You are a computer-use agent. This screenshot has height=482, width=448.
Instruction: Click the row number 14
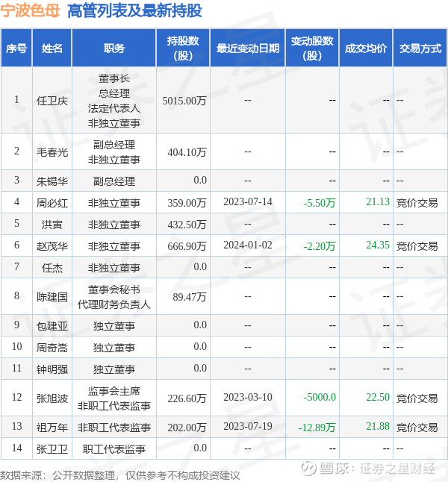[x=16, y=448]
